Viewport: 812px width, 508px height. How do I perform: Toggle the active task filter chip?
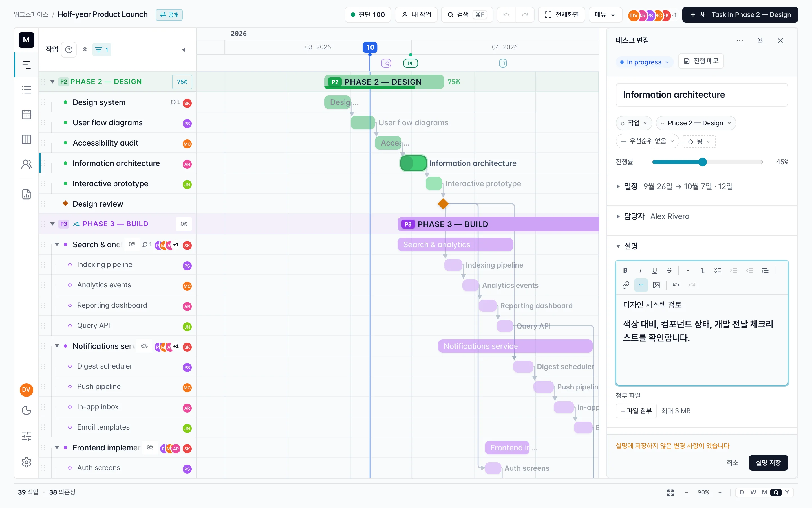point(102,50)
